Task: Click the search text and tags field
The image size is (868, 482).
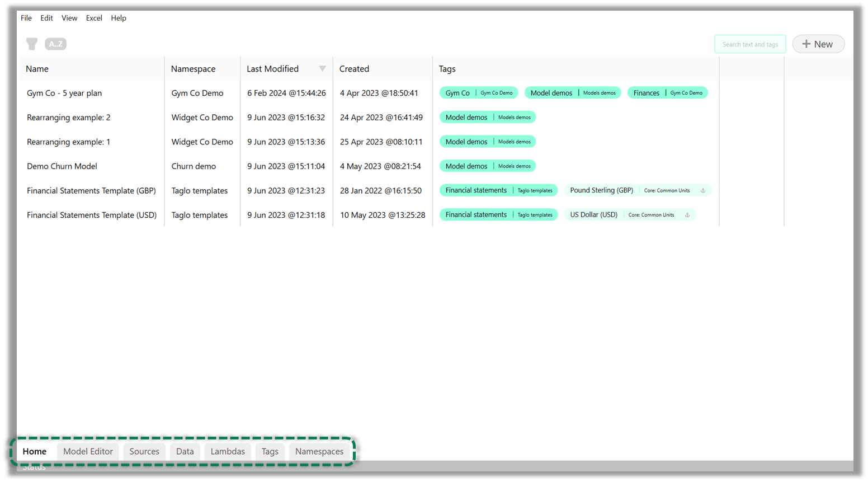Action: pos(750,44)
